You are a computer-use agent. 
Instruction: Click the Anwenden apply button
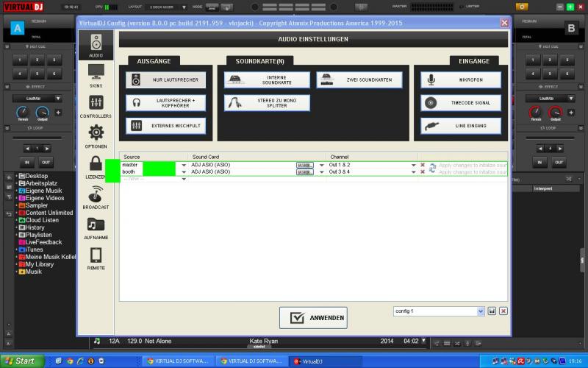pos(314,318)
